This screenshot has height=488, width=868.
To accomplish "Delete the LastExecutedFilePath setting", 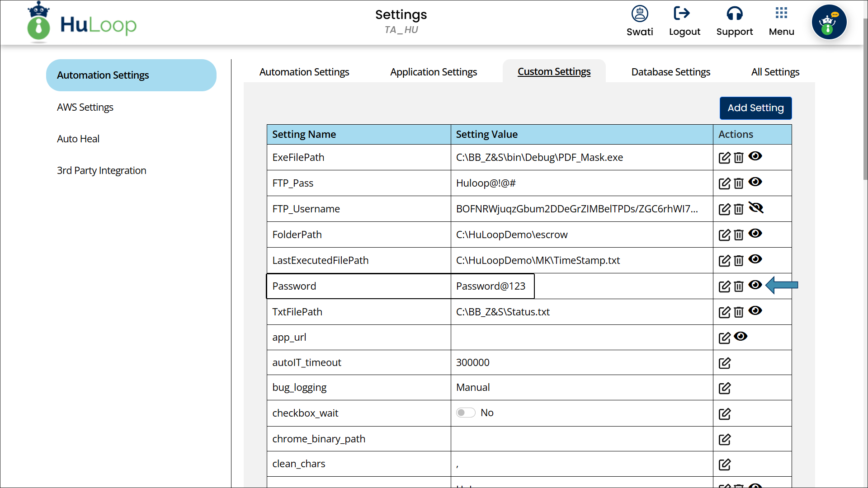I will [739, 261].
